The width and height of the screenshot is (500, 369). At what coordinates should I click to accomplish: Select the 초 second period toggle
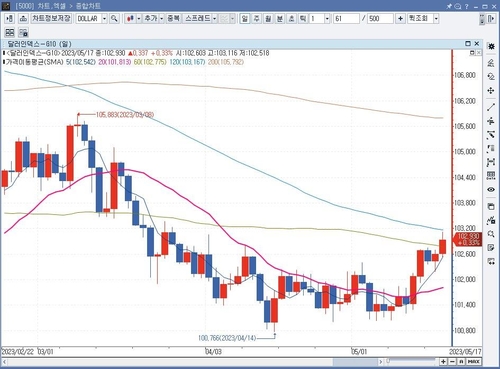[x=291, y=19]
